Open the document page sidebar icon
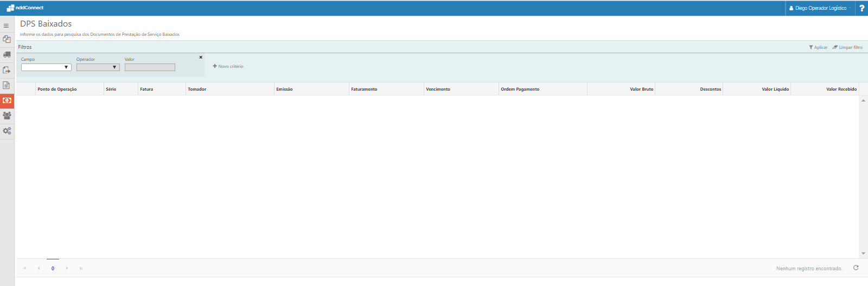This screenshot has width=868, height=286. (7, 85)
